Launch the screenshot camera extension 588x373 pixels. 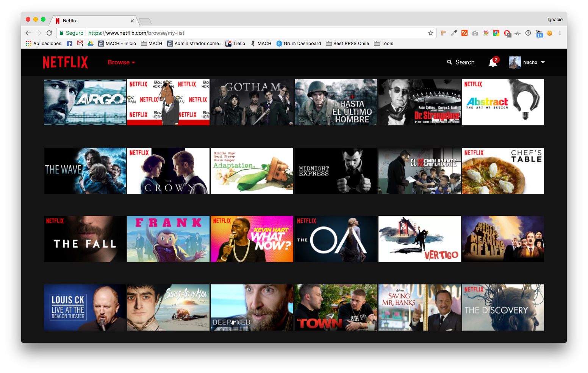(475, 33)
